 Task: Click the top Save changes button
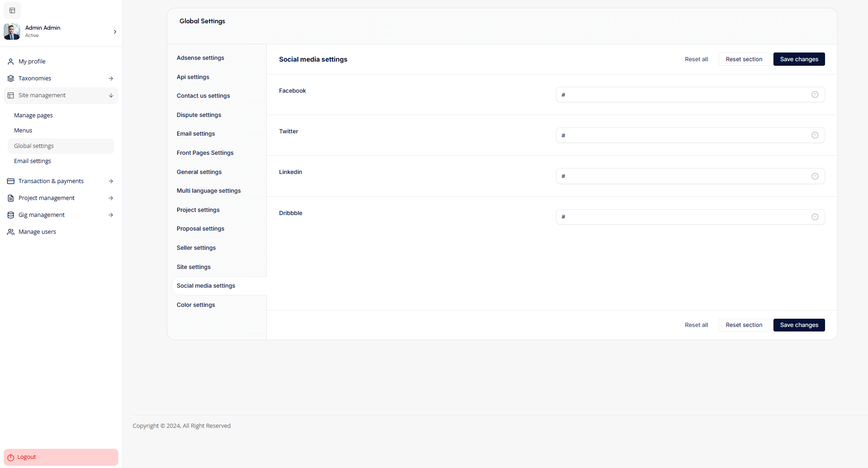coord(799,59)
